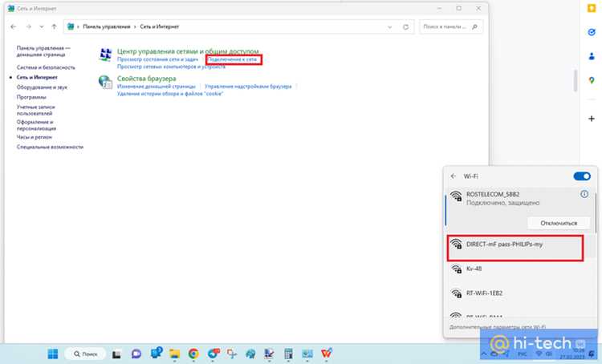
Task: Open Task View on the taskbar
Action: point(116,354)
